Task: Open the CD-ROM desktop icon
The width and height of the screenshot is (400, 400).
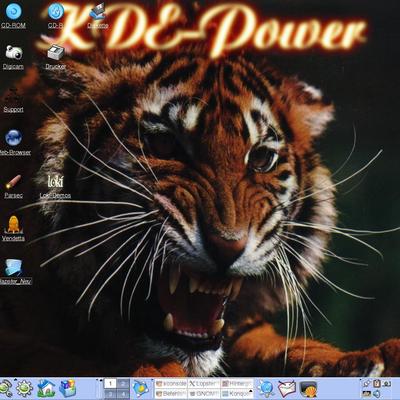Action: [x=13, y=15]
